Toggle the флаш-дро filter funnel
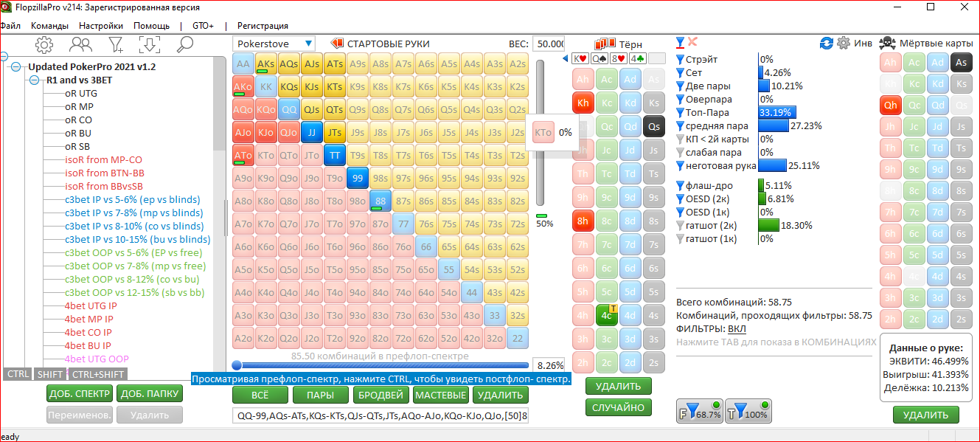Viewport: 980px width, 442px height. click(x=681, y=185)
